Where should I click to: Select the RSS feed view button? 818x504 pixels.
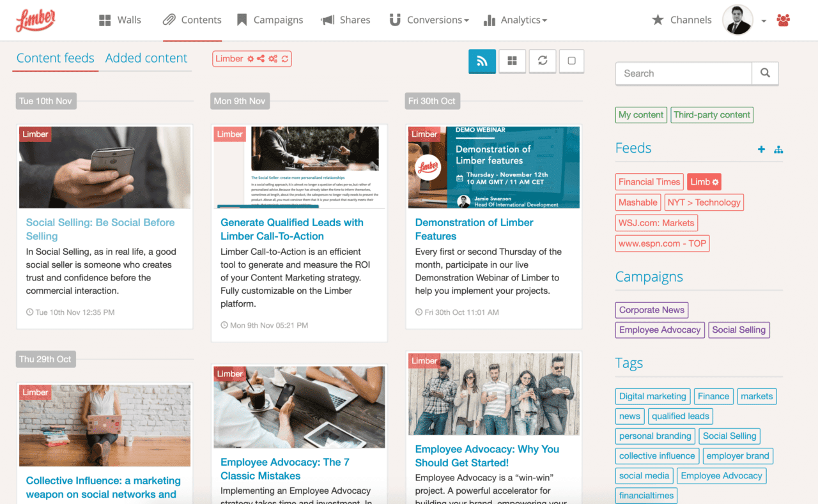point(482,61)
